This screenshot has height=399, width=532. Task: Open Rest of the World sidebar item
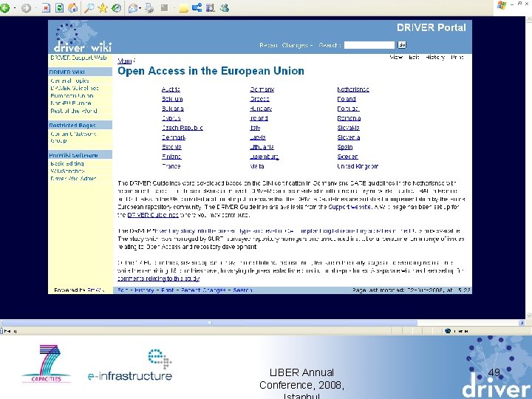(x=74, y=111)
